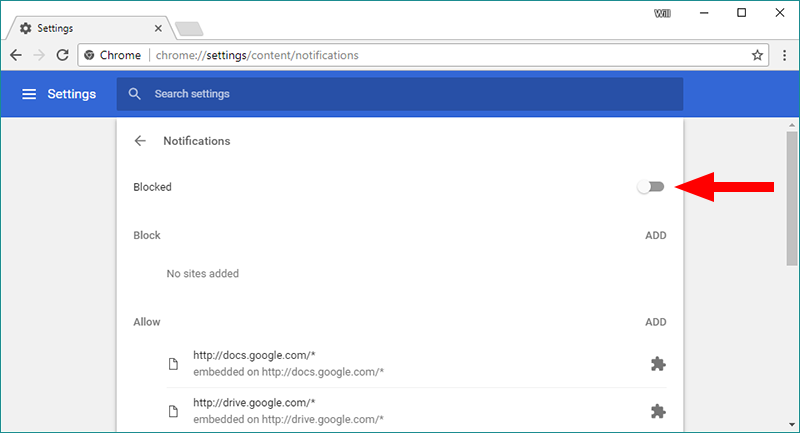Go back using browser back arrow
The height and width of the screenshot is (433, 800).
[x=16, y=55]
